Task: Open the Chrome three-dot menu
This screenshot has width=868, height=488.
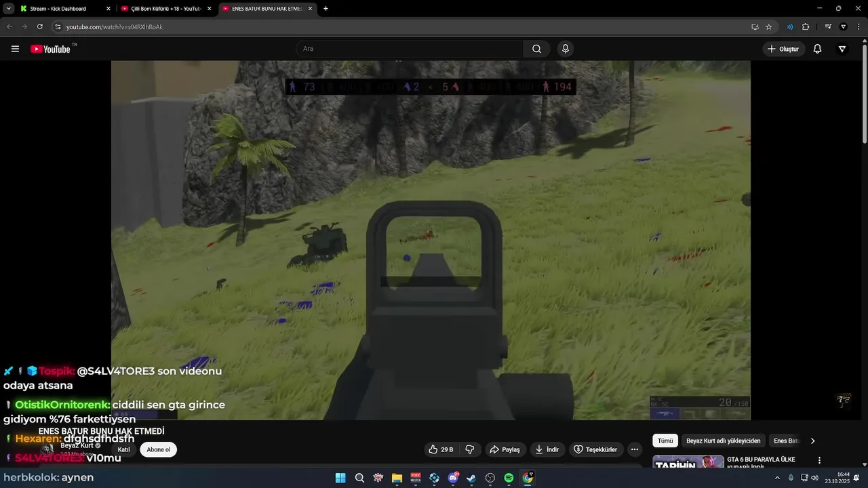Action: (859, 26)
